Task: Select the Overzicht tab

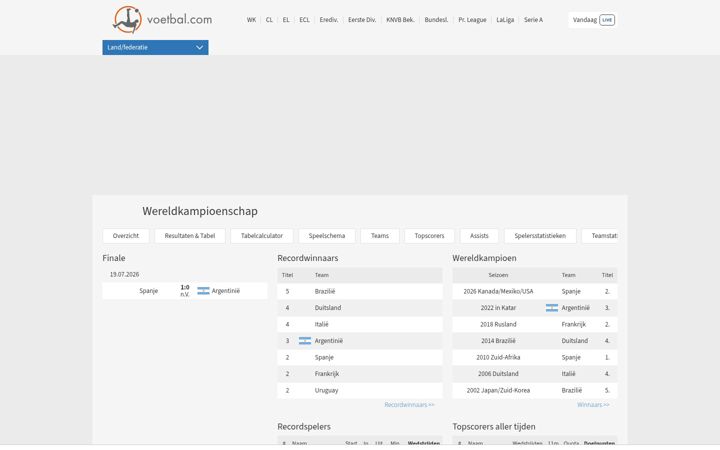Action: point(126,236)
